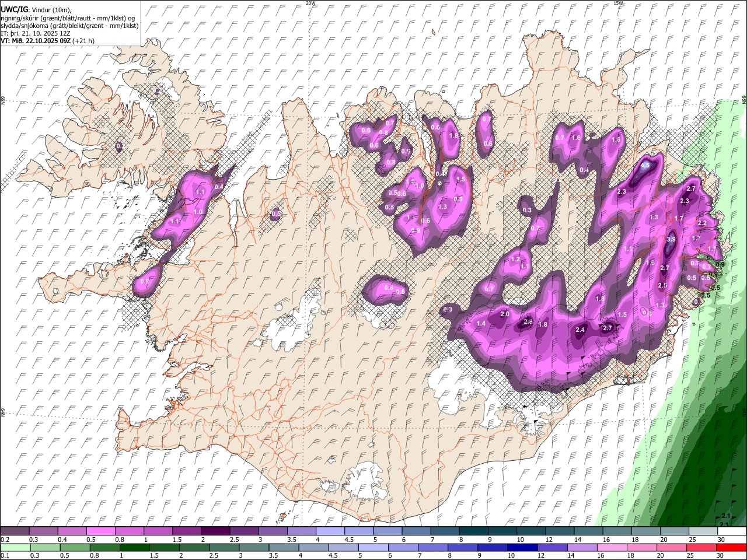
Task: Click the dark teal 8 swatch in upper legend
Action: tap(473, 531)
